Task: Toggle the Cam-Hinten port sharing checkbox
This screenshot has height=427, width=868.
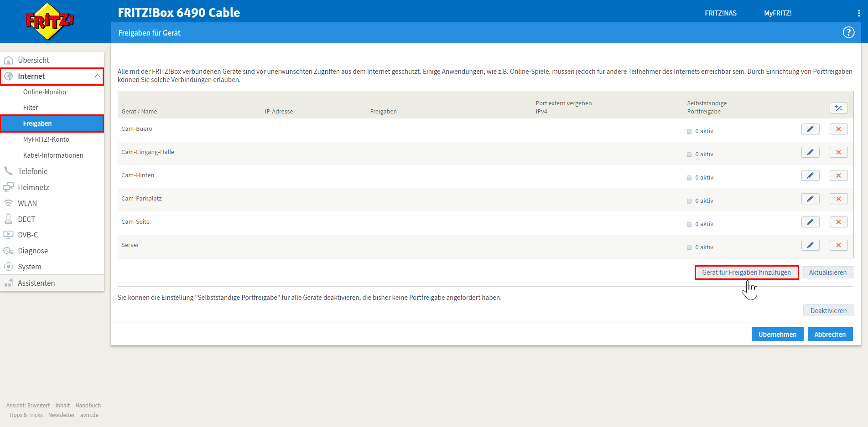Action: (x=689, y=178)
